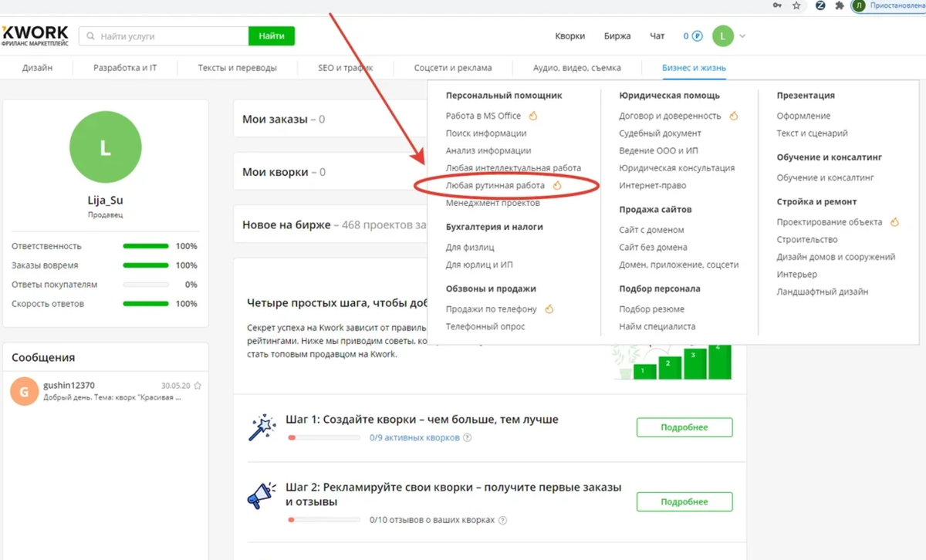Click help icon next to 0/10 отзывов
This screenshot has height=560, width=926.
502,521
